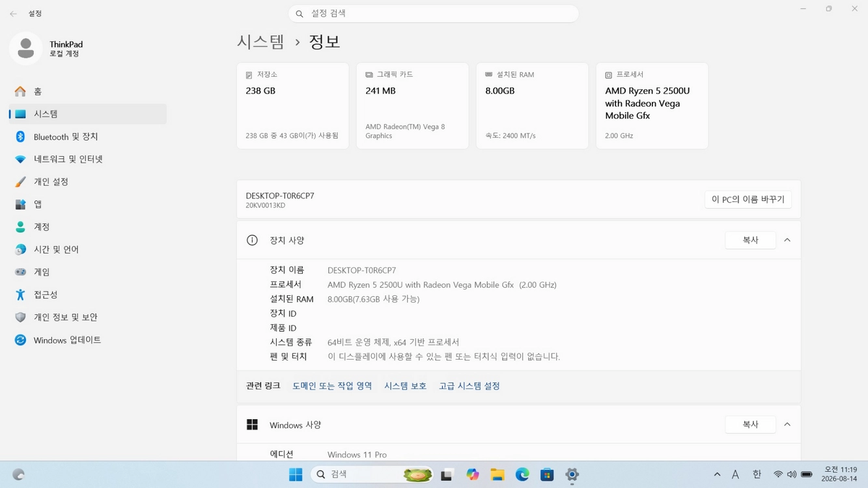
Task: Launch Copilot from the taskbar
Action: 473,475
